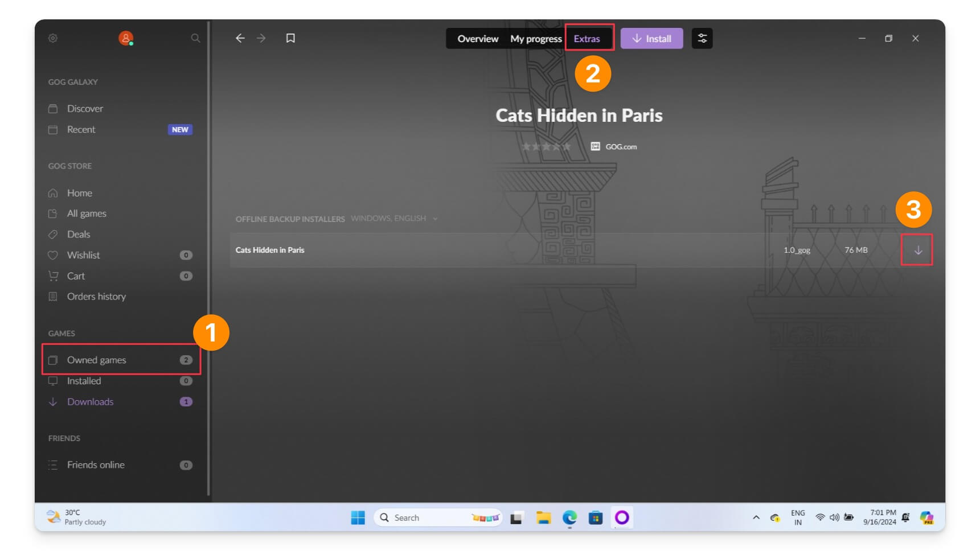Go back with the left arrow
The height and width of the screenshot is (551, 980).
point(240,38)
